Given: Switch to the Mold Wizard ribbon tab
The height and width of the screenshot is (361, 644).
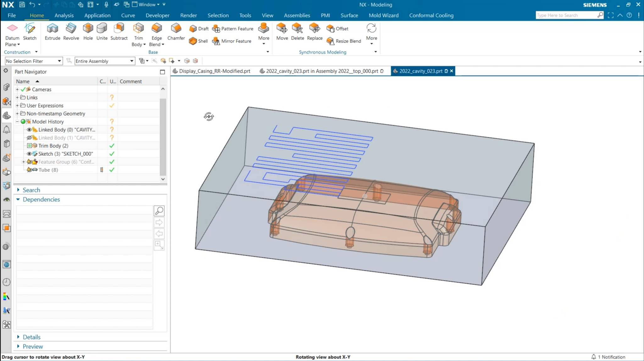Looking at the screenshot, I should (383, 15).
